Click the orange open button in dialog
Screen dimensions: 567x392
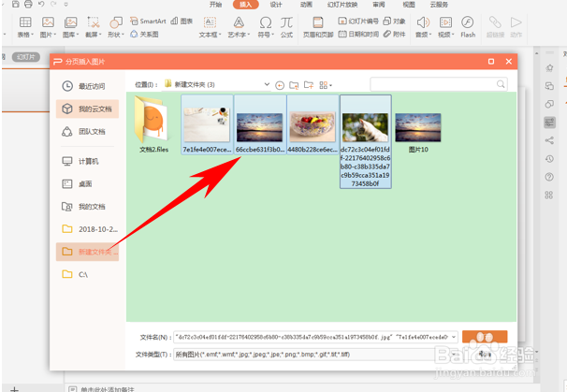click(x=485, y=337)
